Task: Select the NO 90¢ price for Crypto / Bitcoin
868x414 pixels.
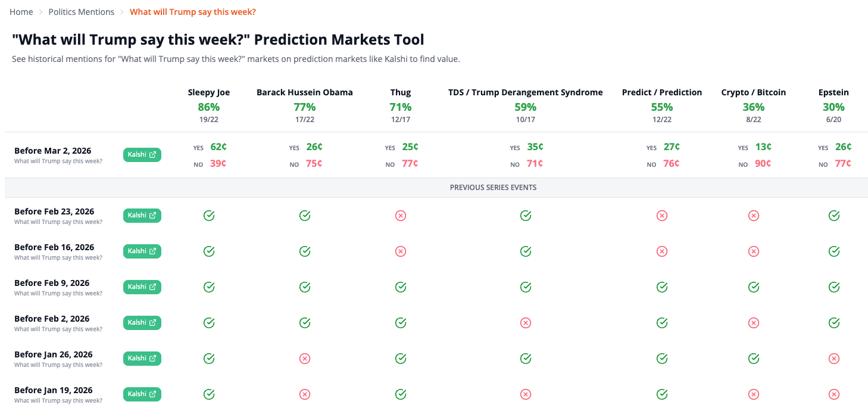Action: [x=763, y=163]
